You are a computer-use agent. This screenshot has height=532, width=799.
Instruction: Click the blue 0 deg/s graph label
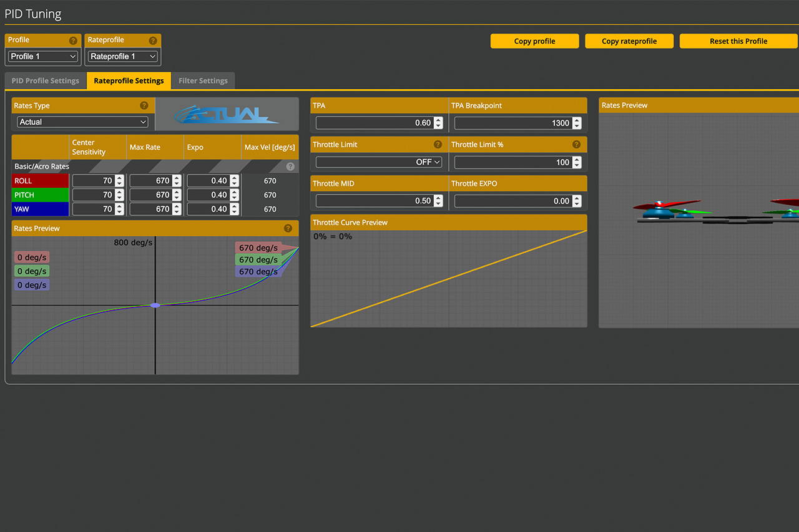click(x=32, y=284)
